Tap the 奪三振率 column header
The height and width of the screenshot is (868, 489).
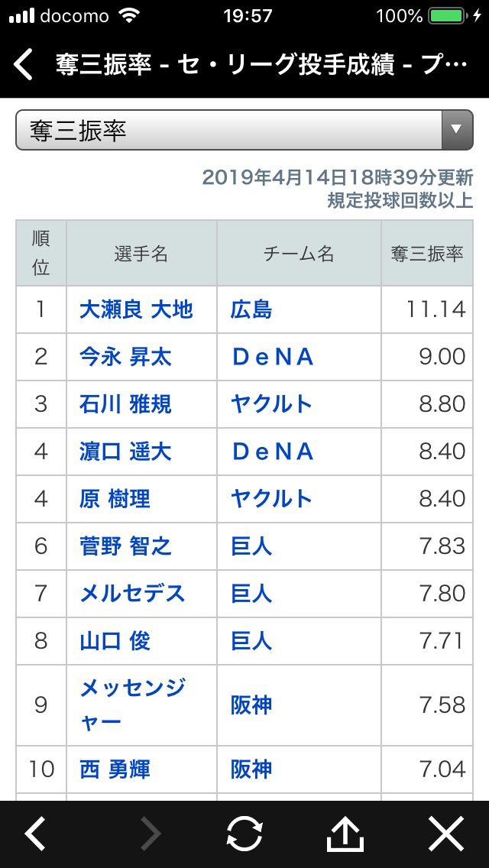(427, 254)
